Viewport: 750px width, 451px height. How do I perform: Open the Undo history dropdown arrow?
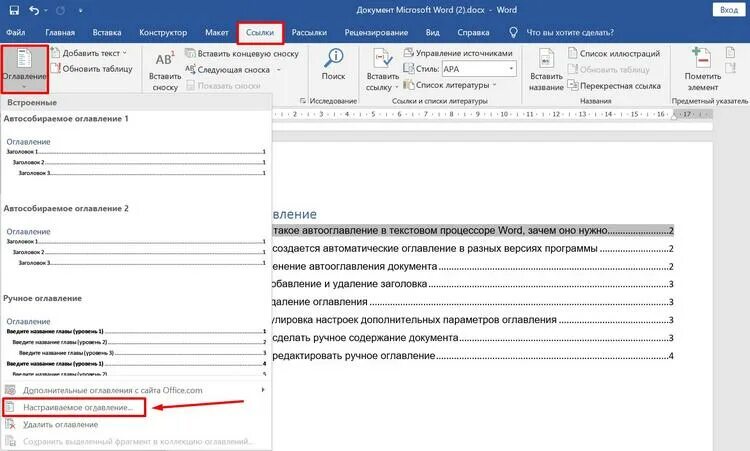[46, 11]
